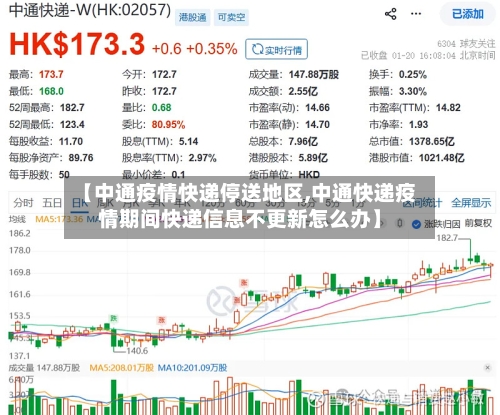Viewport: 500px width, 415px height.
Task: Click 全屏显示 to view fullscreen
Action: (471, 203)
